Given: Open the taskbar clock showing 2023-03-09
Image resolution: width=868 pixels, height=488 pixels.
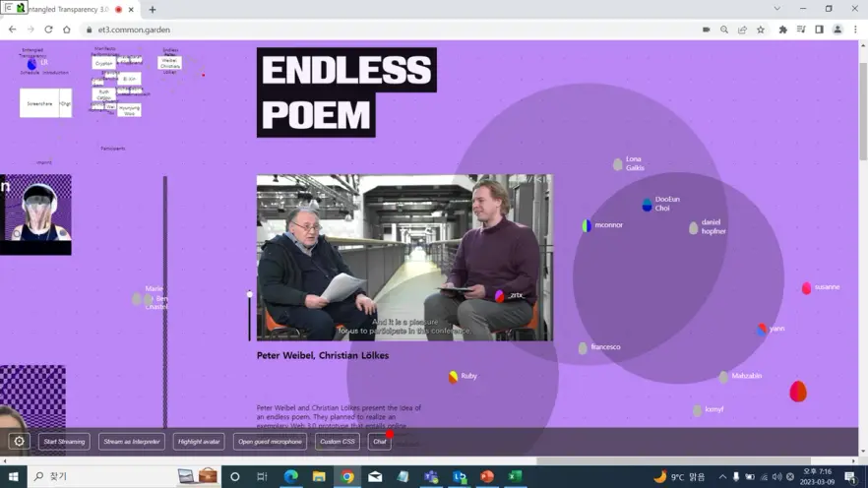Looking at the screenshot, I should pyautogui.click(x=817, y=476).
